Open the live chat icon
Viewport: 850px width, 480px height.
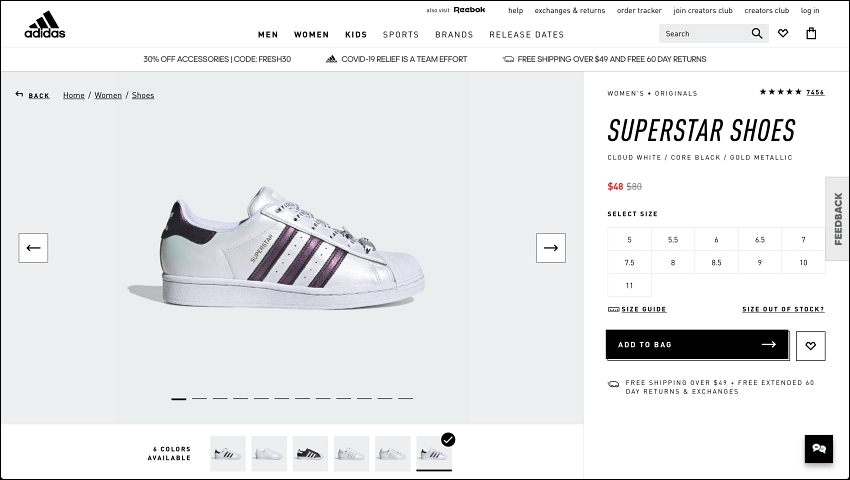click(x=819, y=449)
